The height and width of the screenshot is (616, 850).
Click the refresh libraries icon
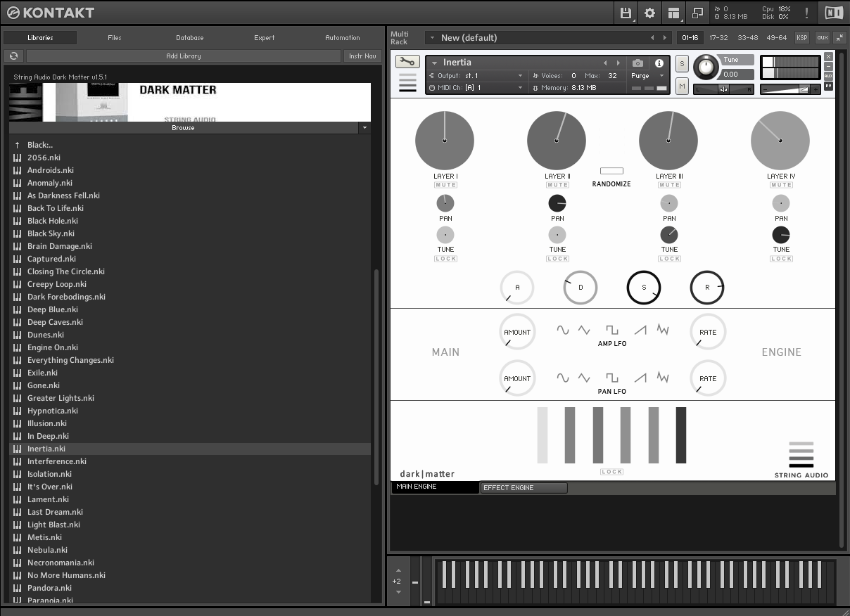[x=13, y=56]
